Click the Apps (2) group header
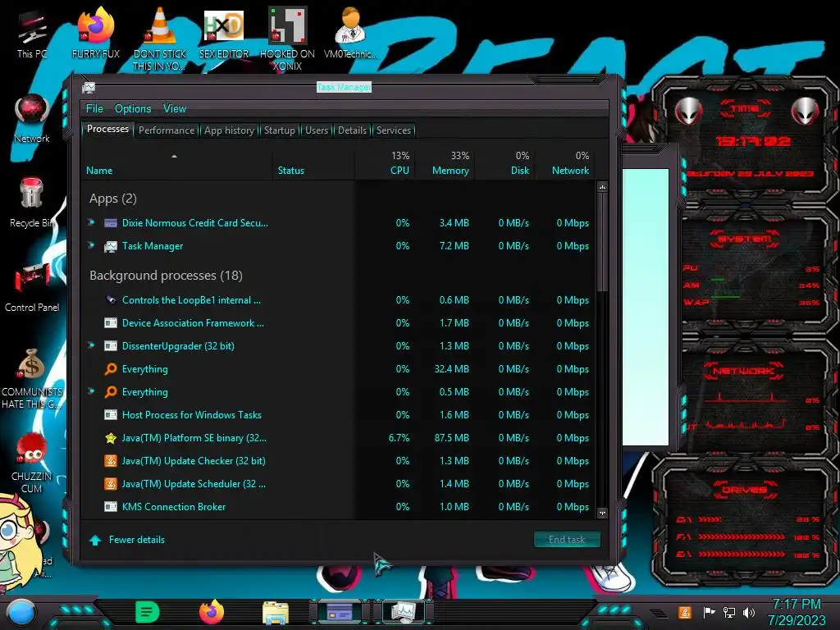This screenshot has width=840, height=630. [112, 199]
